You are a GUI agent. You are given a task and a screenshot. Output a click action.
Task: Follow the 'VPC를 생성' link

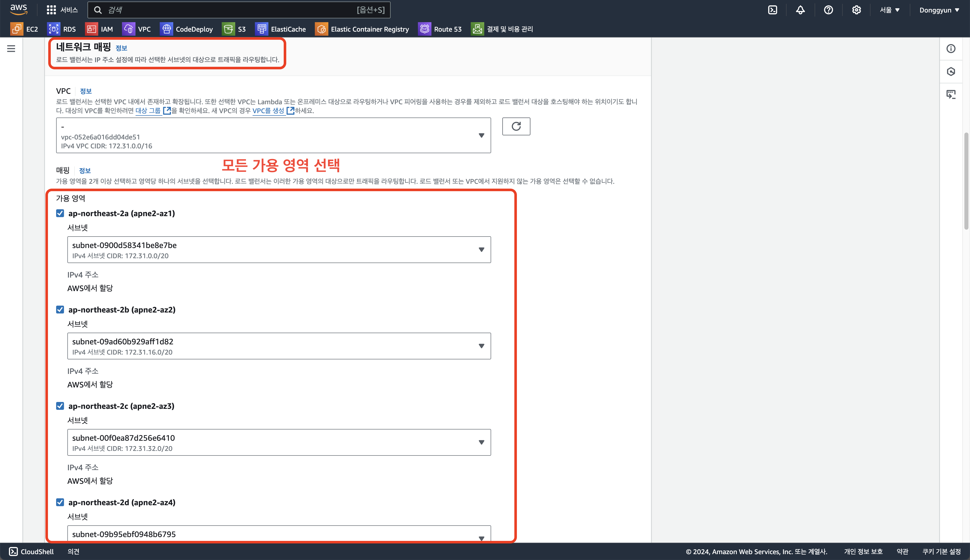tap(268, 111)
